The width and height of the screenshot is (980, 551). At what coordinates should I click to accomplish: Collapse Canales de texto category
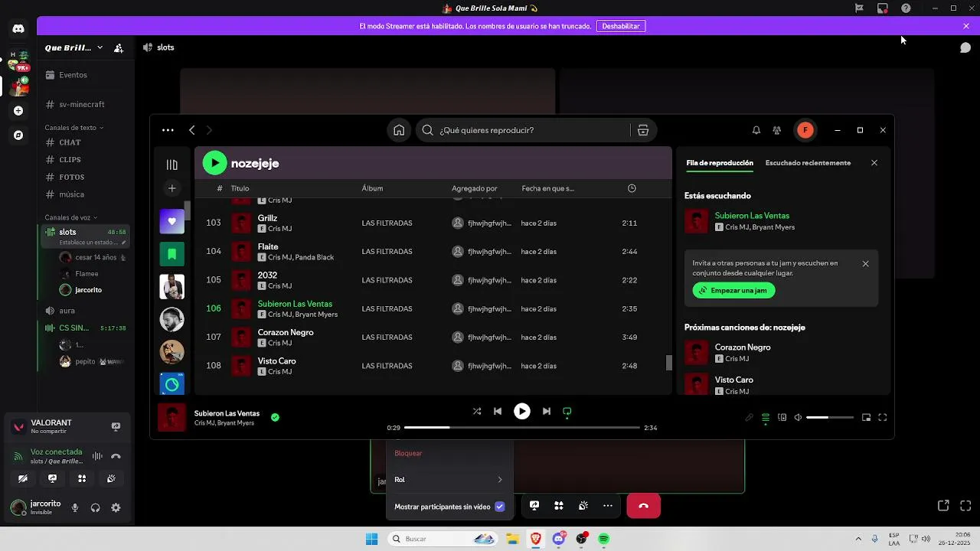[x=73, y=128]
